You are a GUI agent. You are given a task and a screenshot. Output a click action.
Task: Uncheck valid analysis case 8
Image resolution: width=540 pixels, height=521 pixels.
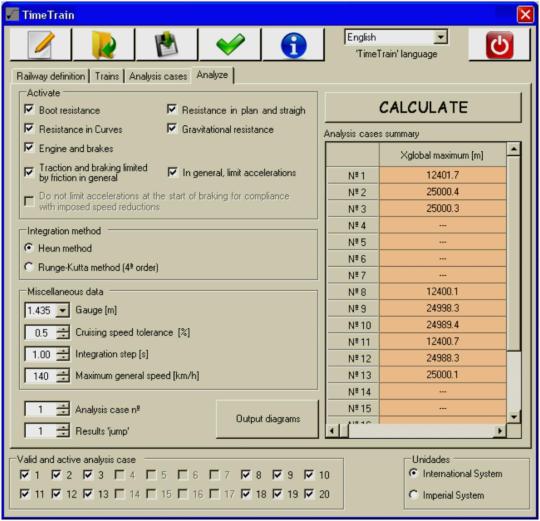pos(246,475)
